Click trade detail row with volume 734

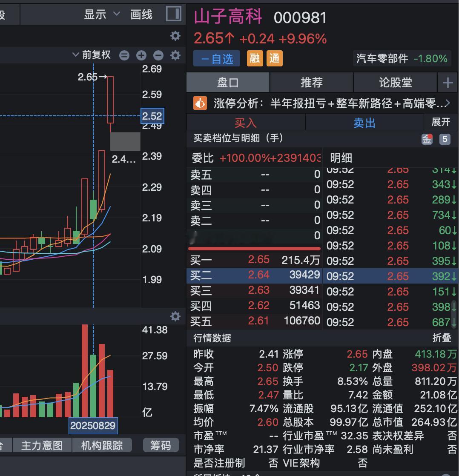pos(391,215)
